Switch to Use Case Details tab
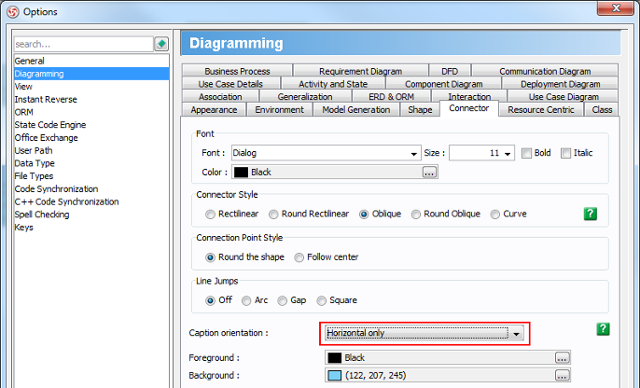The image size is (640, 388). click(231, 84)
